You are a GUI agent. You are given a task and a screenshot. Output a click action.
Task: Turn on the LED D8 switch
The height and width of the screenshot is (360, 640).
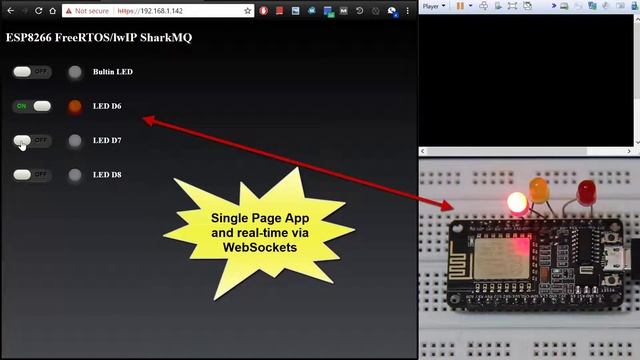pyautogui.click(x=32, y=175)
